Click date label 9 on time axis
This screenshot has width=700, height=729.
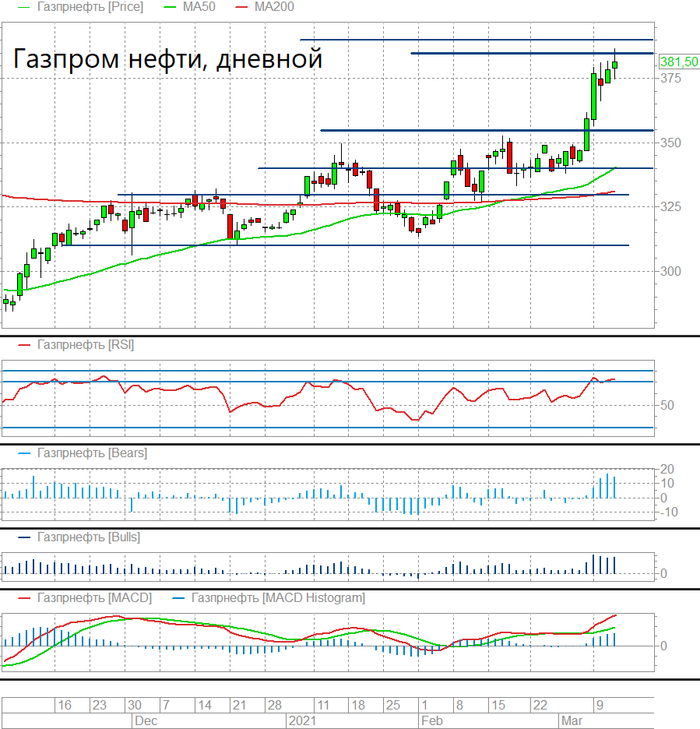(600, 706)
